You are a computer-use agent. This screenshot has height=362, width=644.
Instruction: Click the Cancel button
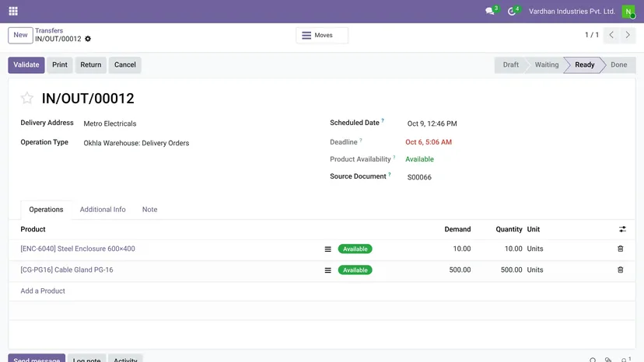(125, 64)
